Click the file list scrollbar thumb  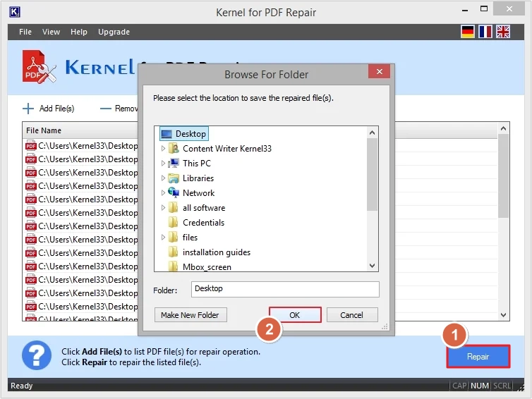pos(504,176)
